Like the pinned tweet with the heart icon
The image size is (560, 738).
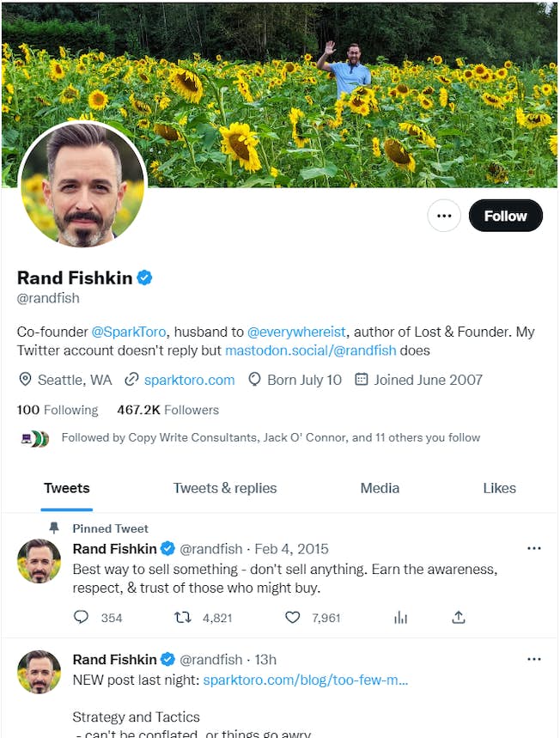[x=292, y=618]
